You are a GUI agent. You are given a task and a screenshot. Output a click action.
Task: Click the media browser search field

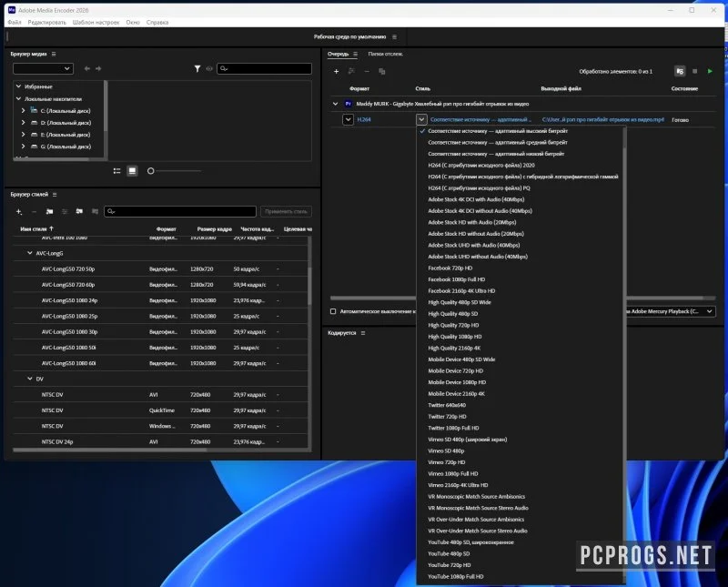(x=264, y=69)
